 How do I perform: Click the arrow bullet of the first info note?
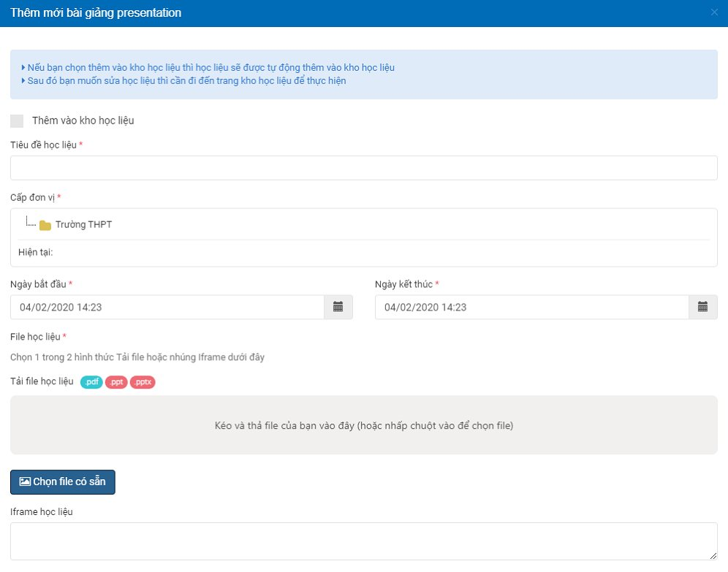pos(23,68)
